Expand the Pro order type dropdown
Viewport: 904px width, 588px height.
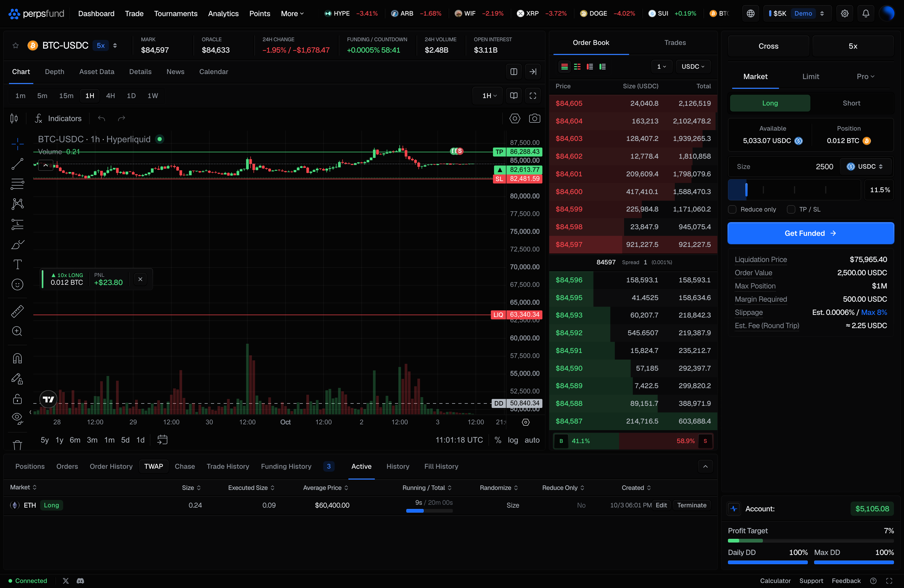click(865, 76)
